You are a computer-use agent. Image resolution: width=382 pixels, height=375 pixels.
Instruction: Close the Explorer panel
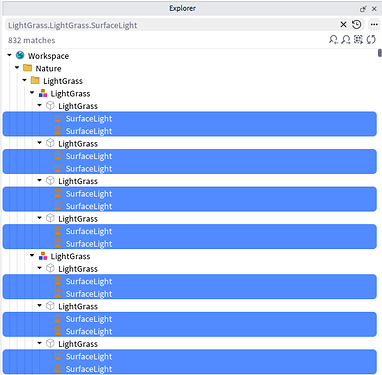(x=374, y=9)
